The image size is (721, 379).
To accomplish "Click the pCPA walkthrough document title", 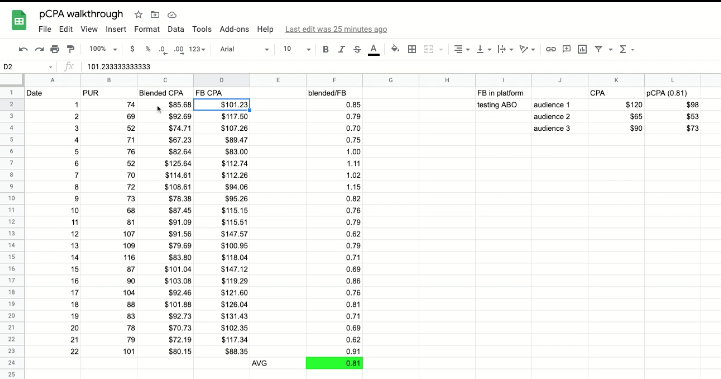I will pyautogui.click(x=81, y=14).
